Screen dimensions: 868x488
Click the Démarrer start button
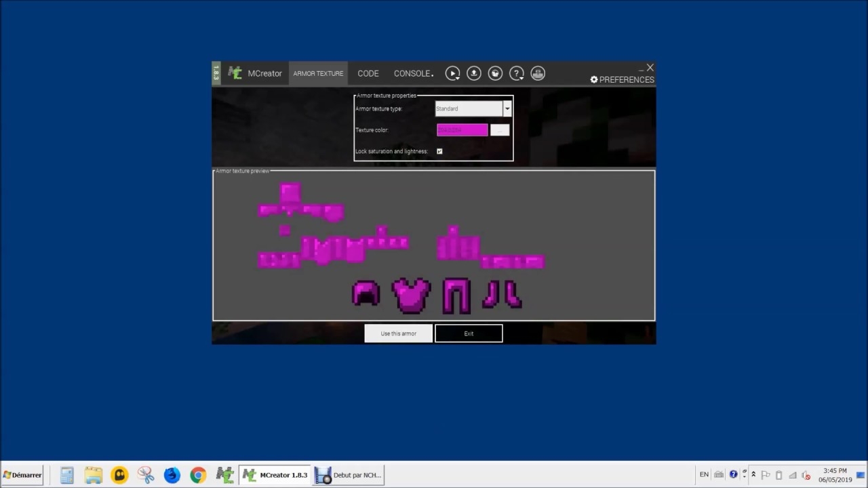tap(22, 475)
